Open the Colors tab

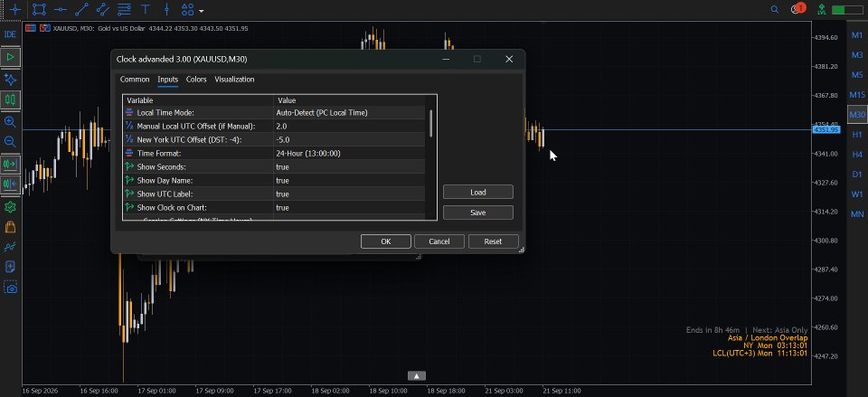tap(196, 80)
